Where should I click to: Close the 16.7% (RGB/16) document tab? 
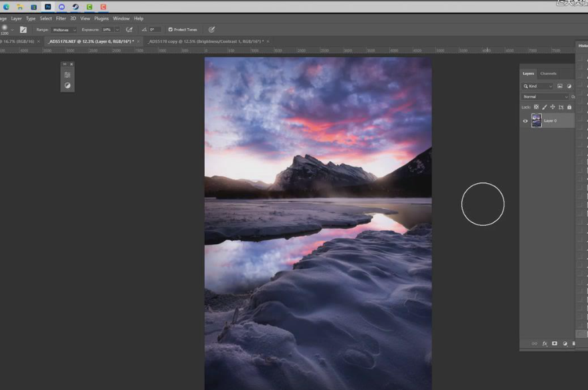(38, 41)
